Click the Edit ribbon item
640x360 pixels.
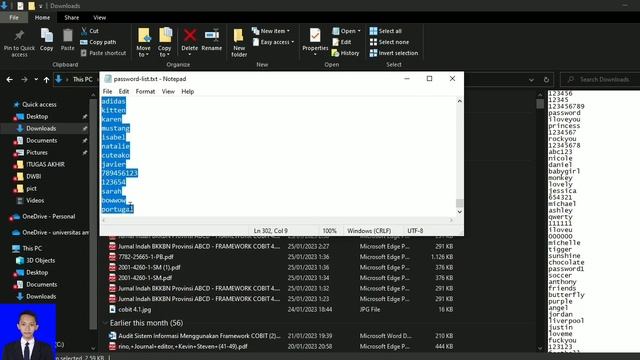point(342,42)
